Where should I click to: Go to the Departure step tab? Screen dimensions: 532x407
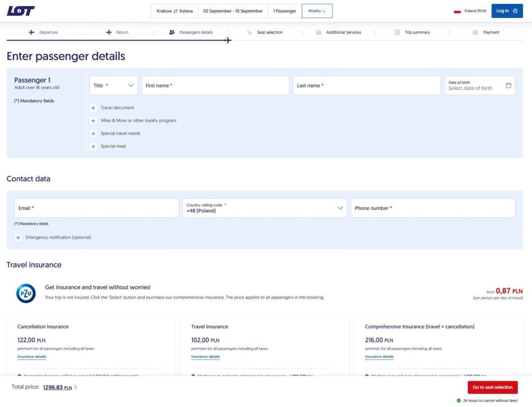point(43,32)
